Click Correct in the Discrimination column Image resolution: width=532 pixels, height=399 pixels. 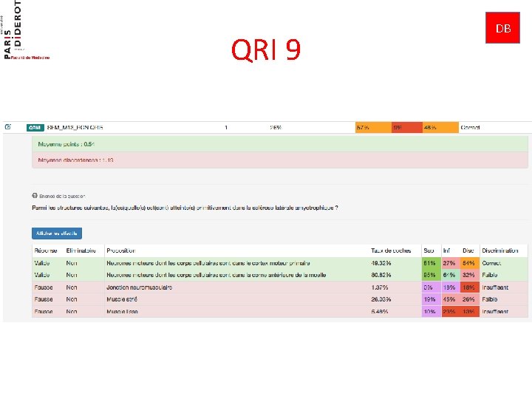(491, 263)
